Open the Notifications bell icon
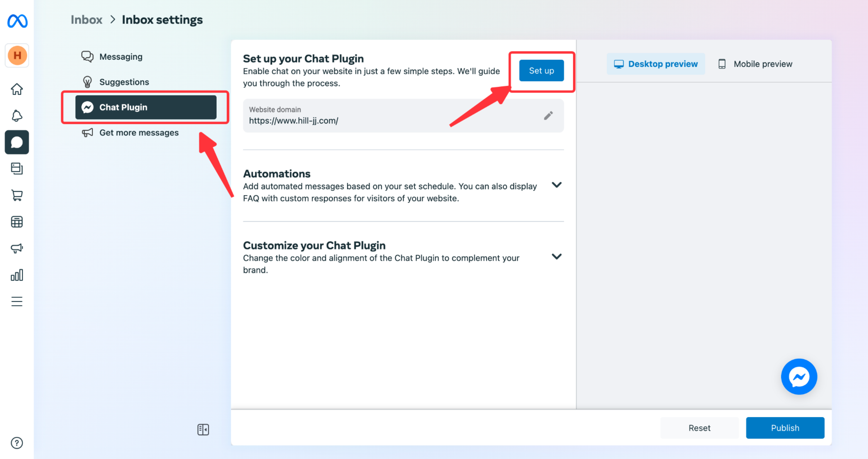868x459 pixels. [17, 116]
